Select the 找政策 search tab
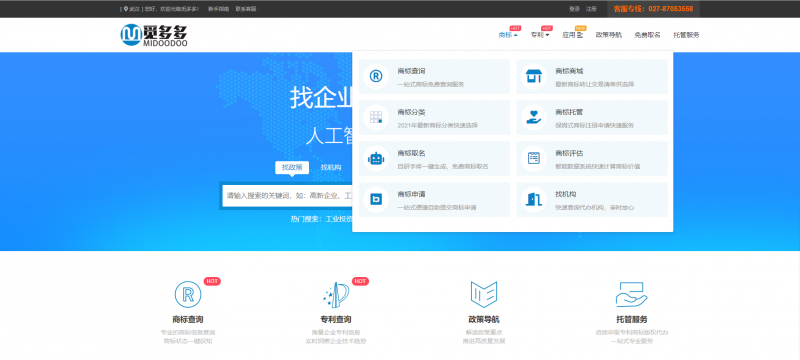 pos(292,167)
